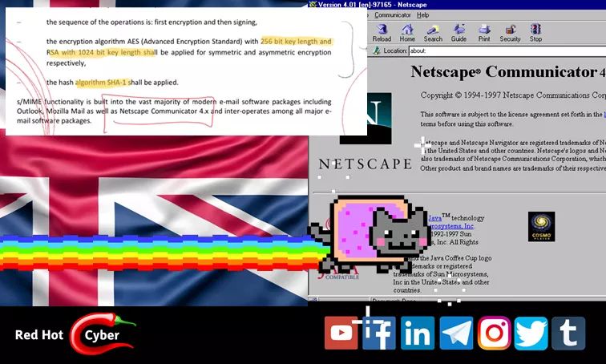Open the Help menu
The height and width of the screenshot is (364, 606).
[422, 15]
